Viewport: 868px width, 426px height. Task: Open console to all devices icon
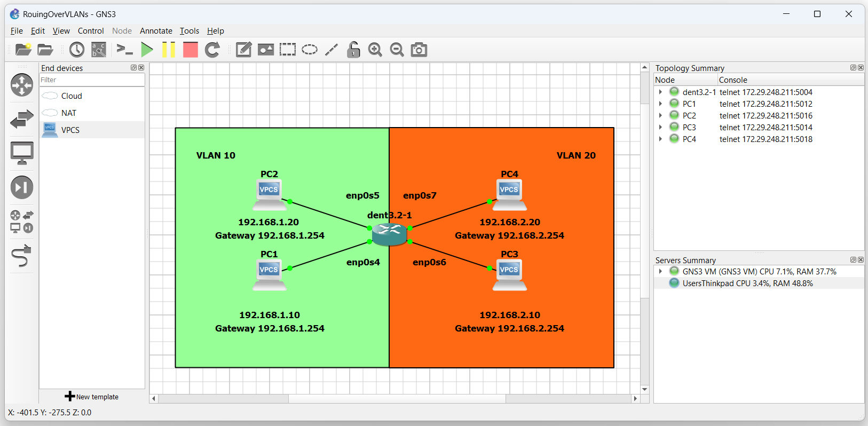point(124,50)
